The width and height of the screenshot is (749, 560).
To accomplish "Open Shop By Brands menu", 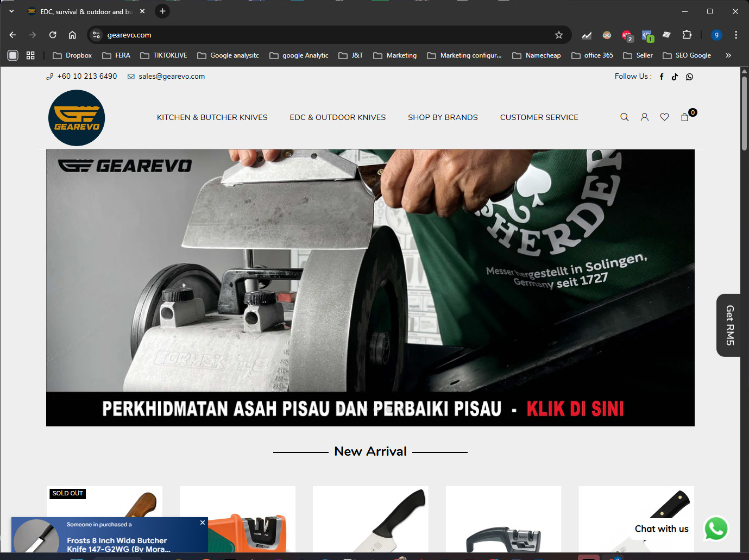I will tap(443, 117).
